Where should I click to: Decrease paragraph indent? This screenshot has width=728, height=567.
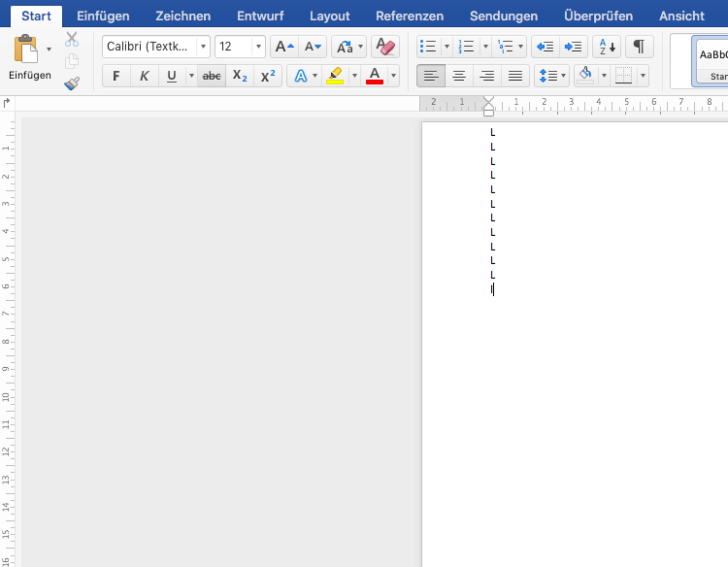click(546, 47)
